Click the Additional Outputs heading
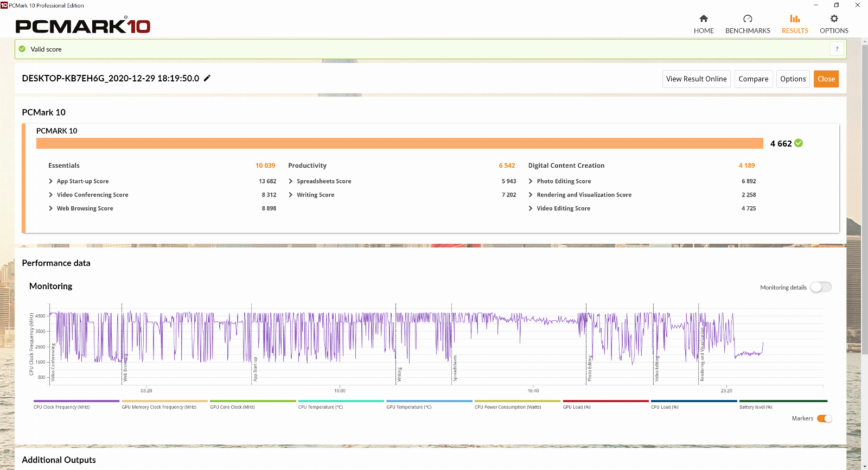This screenshot has height=470, width=868. click(59, 460)
